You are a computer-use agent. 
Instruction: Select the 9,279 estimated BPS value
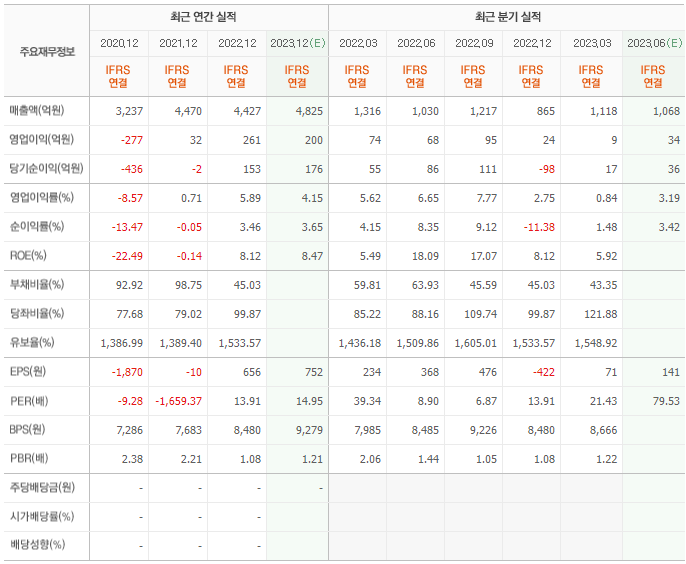click(x=309, y=430)
